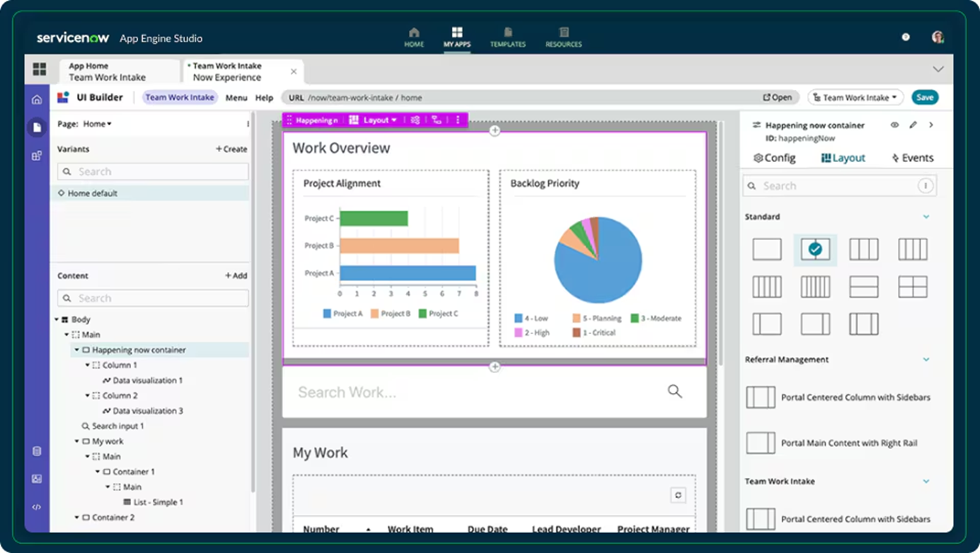This screenshot has width=980, height=553.
Task: Open the Layout dropdown on the selected container
Action: tap(376, 120)
